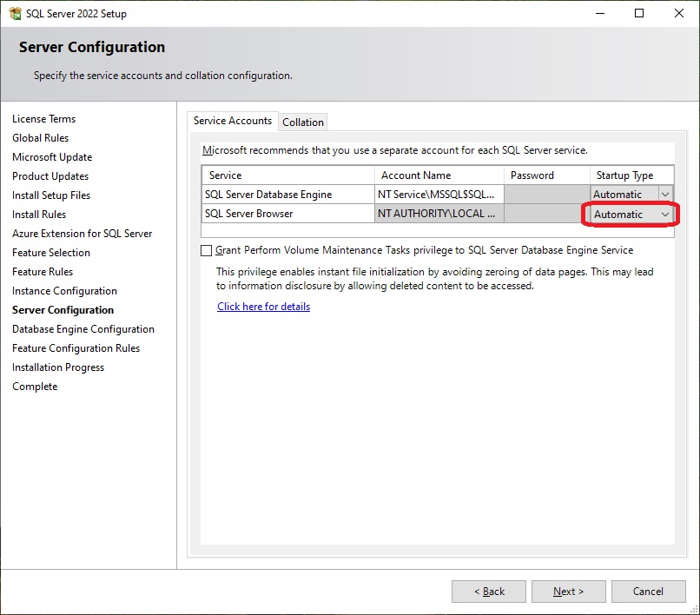
Task: Open Startup Type dropdown for SQL Server Browser
Action: pyautogui.click(x=664, y=215)
